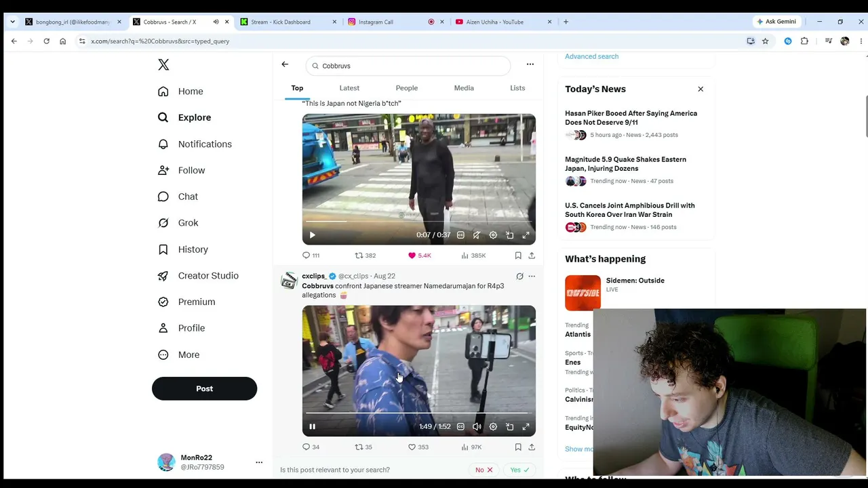Image resolution: width=868 pixels, height=488 pixels.
Task: Open Creator Studio in the sidebar
Action: (198, 276)
